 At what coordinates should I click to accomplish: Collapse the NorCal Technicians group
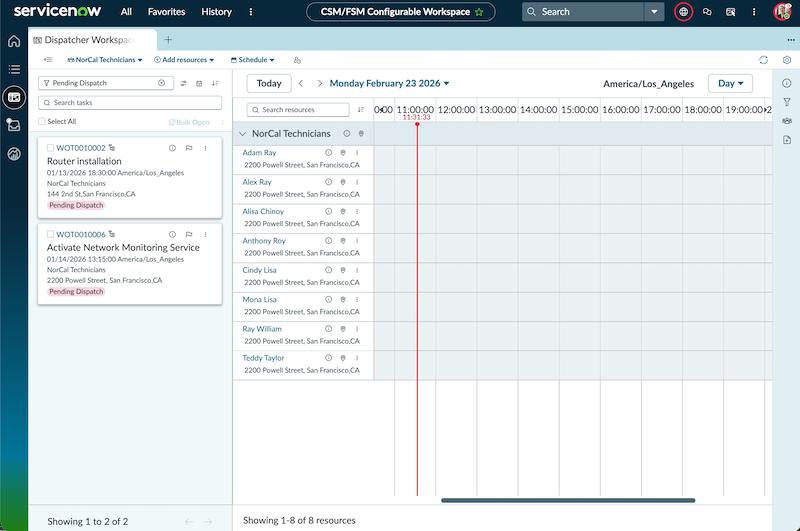tap(243, 134)
